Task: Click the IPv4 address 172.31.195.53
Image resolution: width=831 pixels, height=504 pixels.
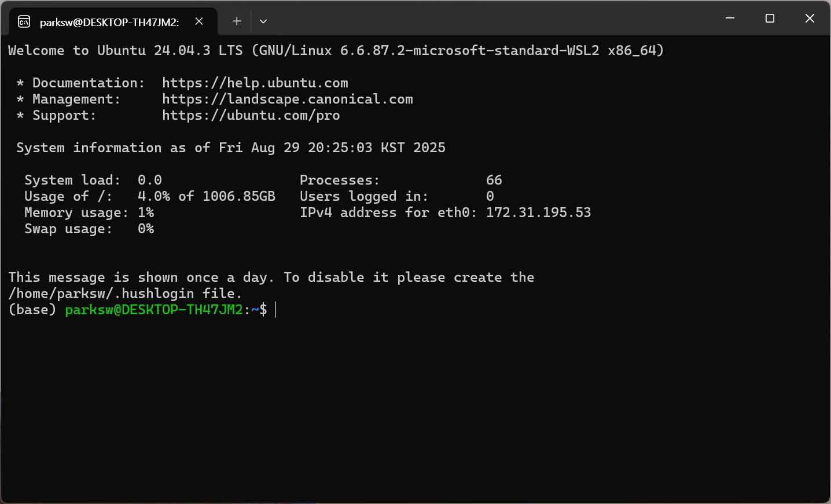Action: pos(538,212)
